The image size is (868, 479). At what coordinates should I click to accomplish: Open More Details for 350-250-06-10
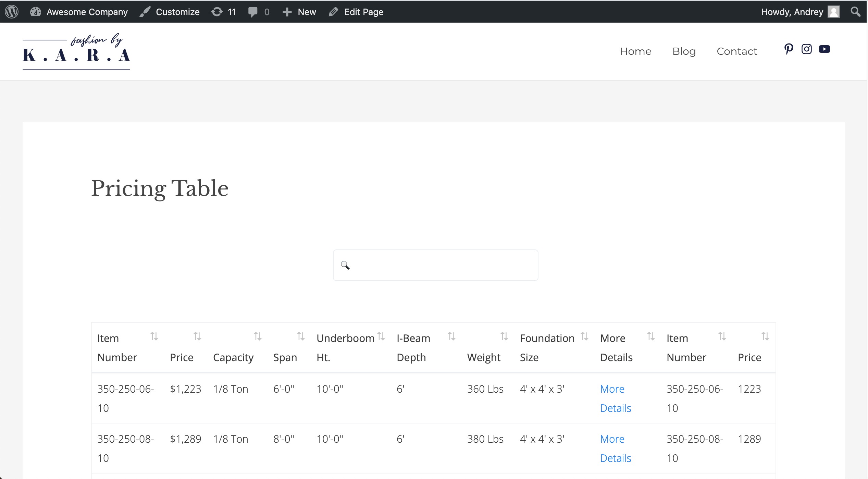[x=616, y=398]
